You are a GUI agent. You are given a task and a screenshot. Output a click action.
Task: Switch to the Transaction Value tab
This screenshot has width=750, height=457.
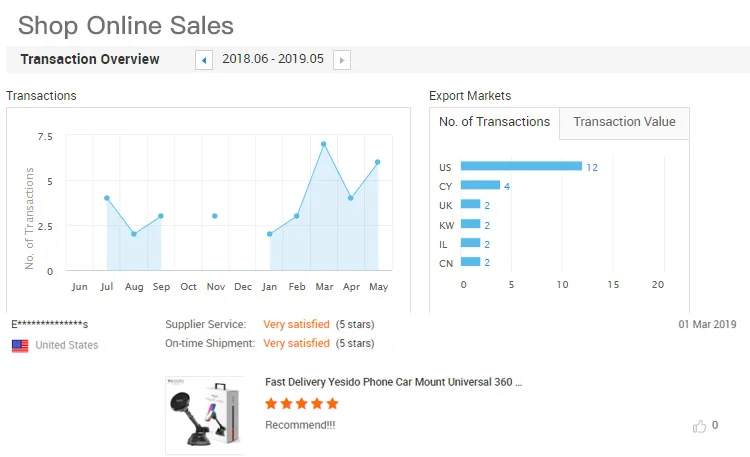[624, 122]
